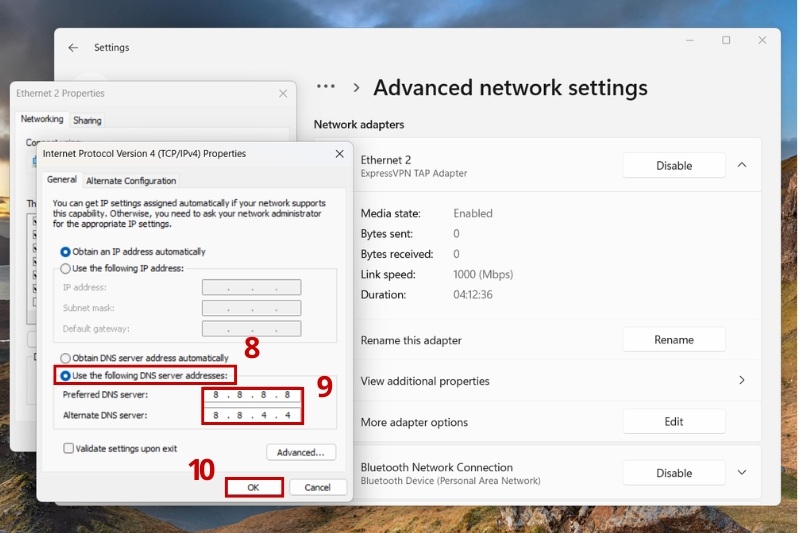Click the Duration value 04:12:36
Image resolution: width=800 pixels, height=533 pixels.
coord(472,295)
